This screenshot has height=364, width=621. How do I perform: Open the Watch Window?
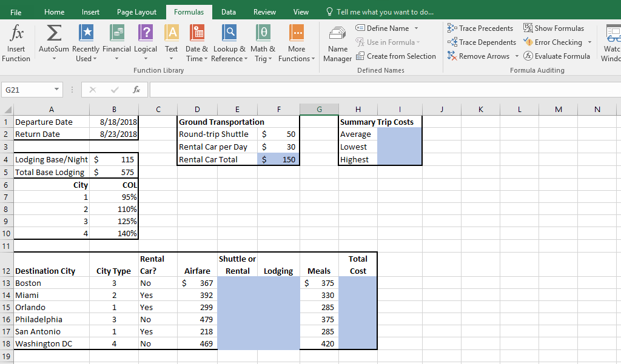coord(613,44)
